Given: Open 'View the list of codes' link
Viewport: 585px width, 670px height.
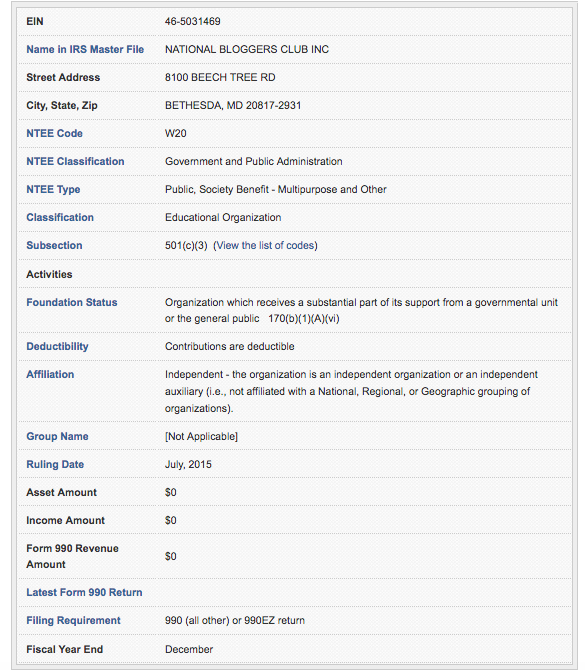Looking at the screenshot, I should (x=265, y=246).
